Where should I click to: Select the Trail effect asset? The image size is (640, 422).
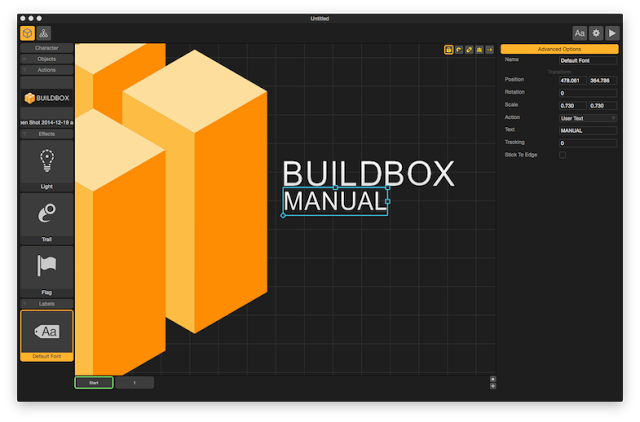(47, 219)
